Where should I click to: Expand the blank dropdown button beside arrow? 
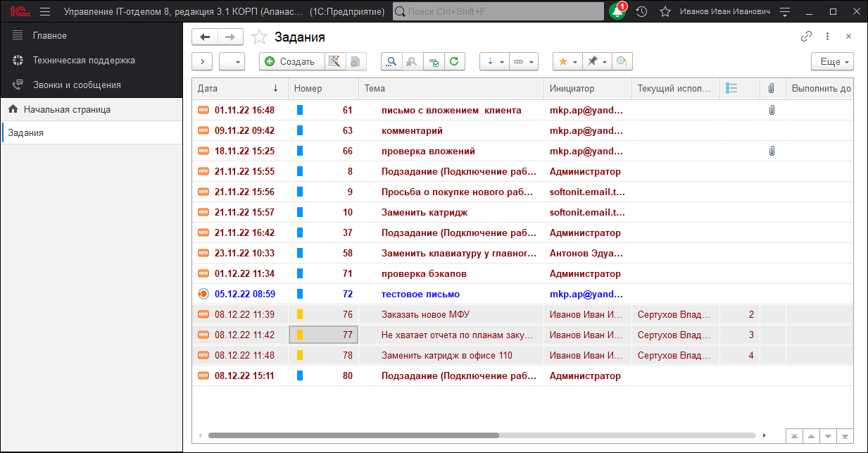pos(232,62)
